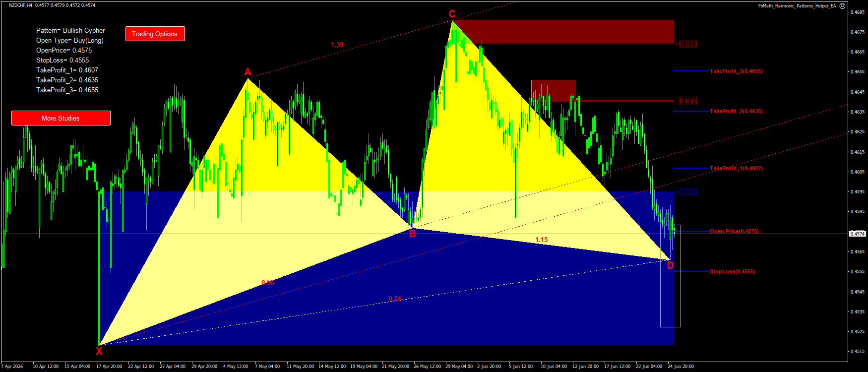Screen dimensions: 868x372
Task: Click the OpenPrice= 0.4575 info line
Action: click(x=64, y=50)
